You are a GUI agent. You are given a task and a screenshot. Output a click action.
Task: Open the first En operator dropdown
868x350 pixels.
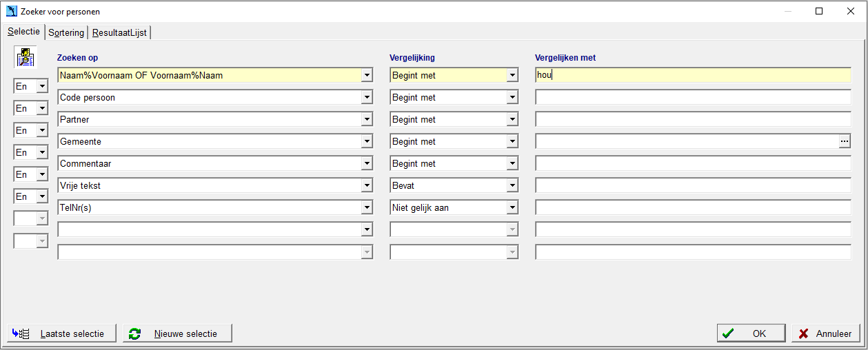click(42, 86)
